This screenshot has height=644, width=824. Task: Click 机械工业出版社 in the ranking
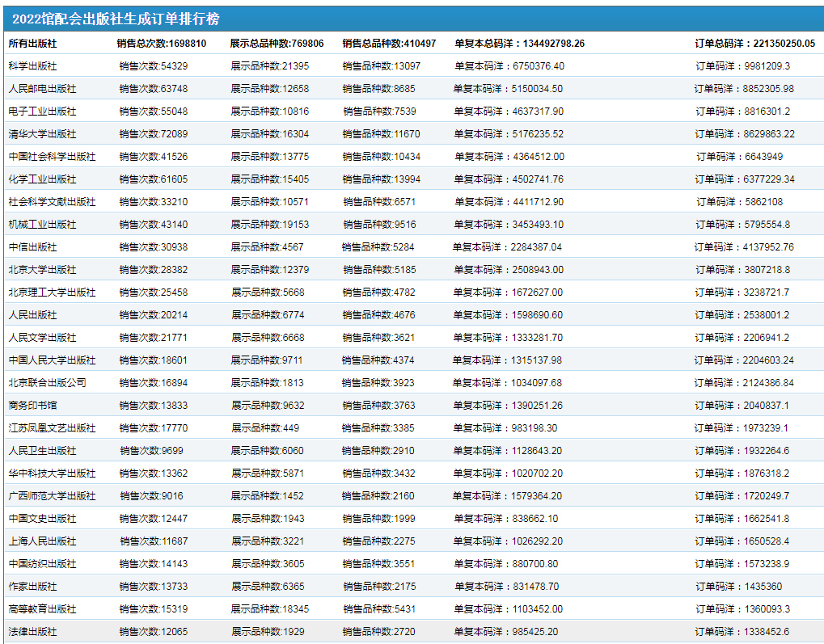click(42, 225)
